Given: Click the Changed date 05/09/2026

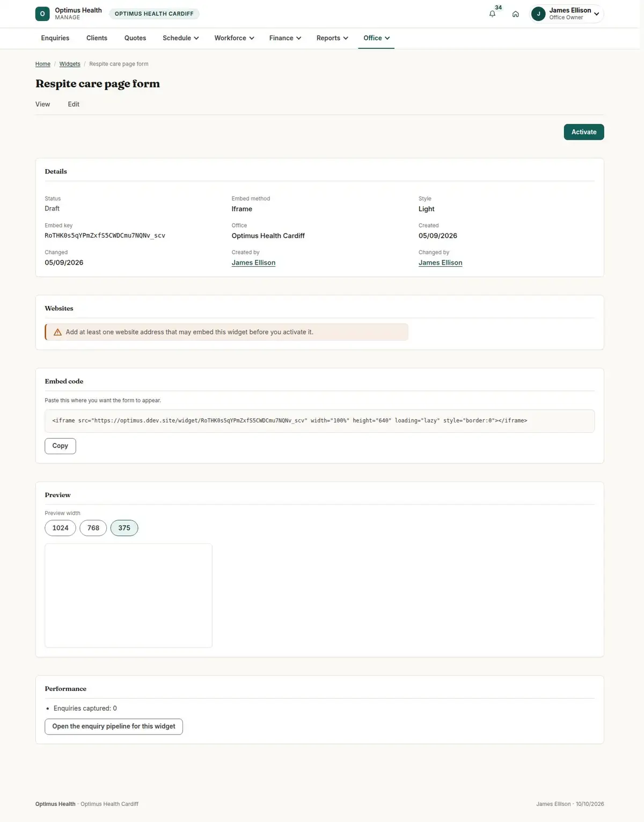Looking at the screenshot, I should [x=64, y=263].
